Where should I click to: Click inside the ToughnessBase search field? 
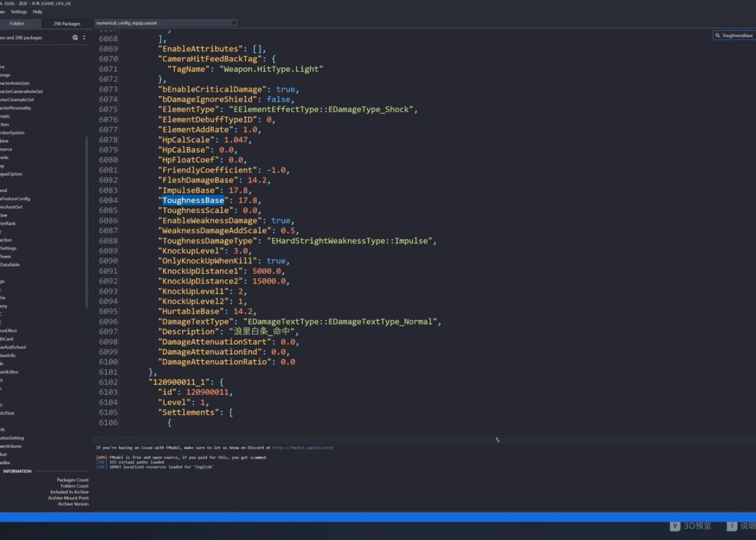pos(737,35)
